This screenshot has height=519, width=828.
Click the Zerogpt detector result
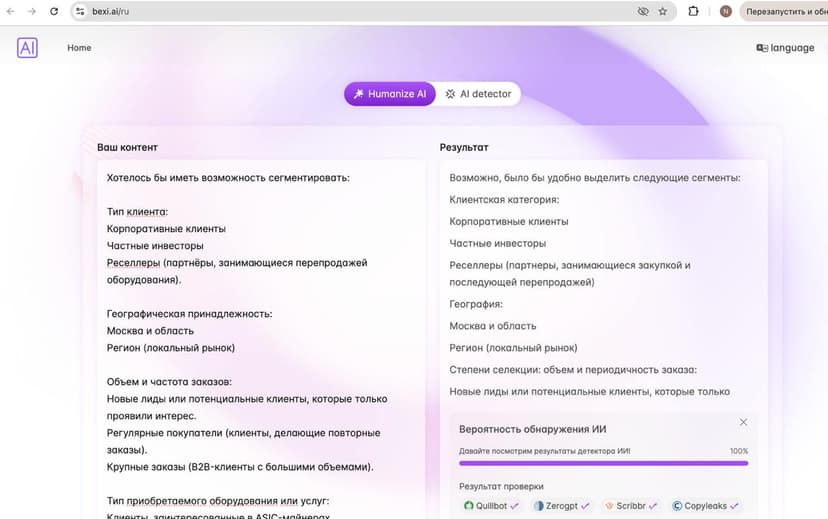click(561, 506)
